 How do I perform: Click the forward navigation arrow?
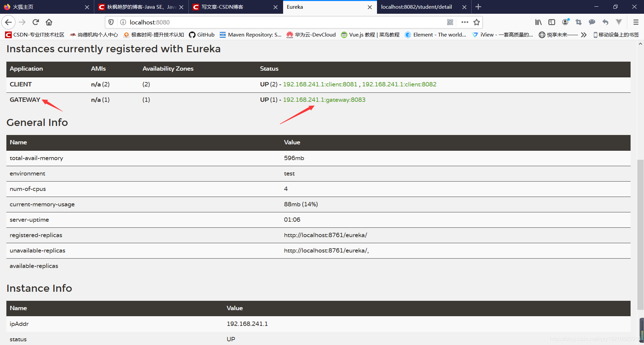[x=22, y=22]
